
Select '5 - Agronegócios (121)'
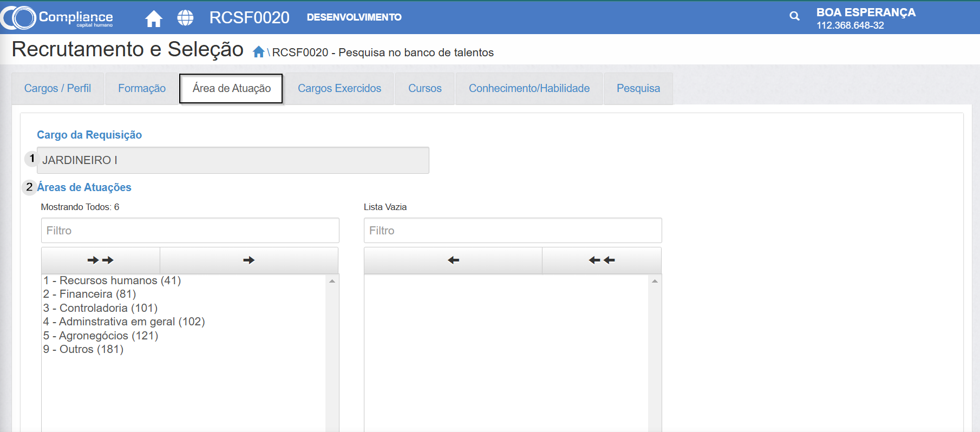(x=101, y=336)
